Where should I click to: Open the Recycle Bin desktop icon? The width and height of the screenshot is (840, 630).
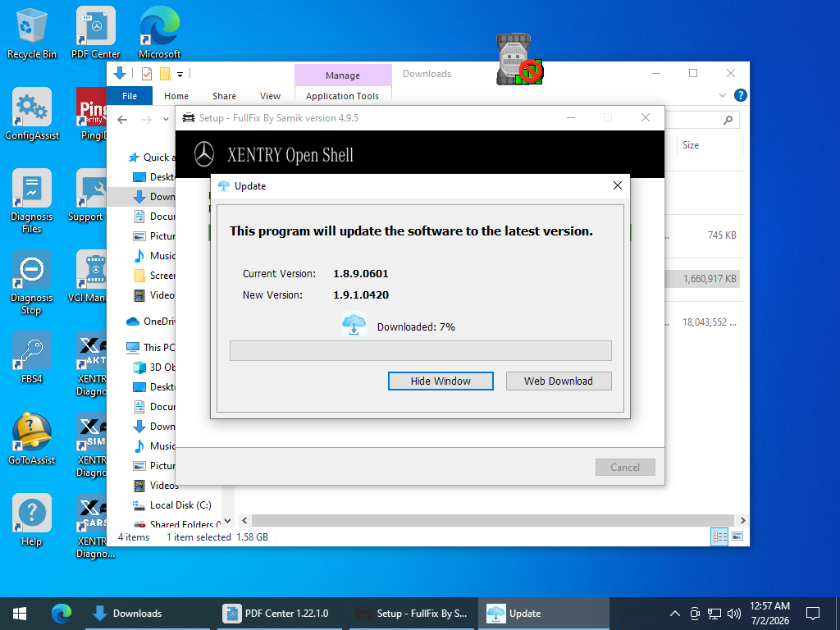pyautogui.click(x=32, y=33)
